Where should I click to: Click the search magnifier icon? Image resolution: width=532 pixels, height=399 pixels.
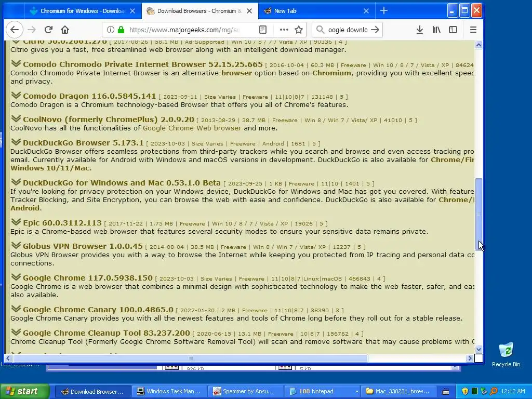[x=320, y=30]
